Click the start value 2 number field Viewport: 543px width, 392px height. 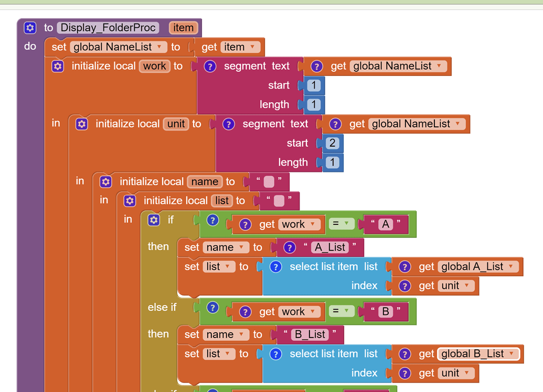click(x=332, y=143)
